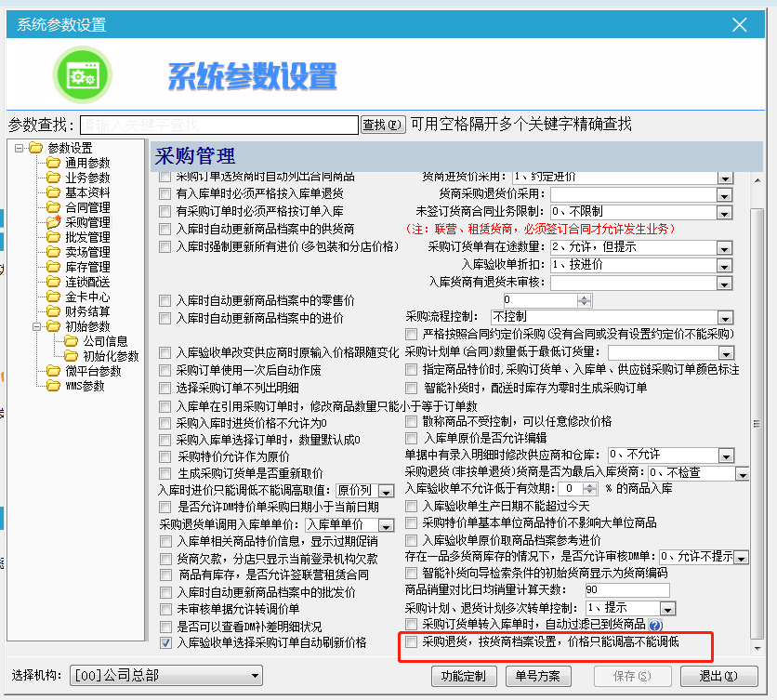This screenshot has width=777, height=700.
Task: Select the WMS参数 folder icon
Action: [53, 386]
